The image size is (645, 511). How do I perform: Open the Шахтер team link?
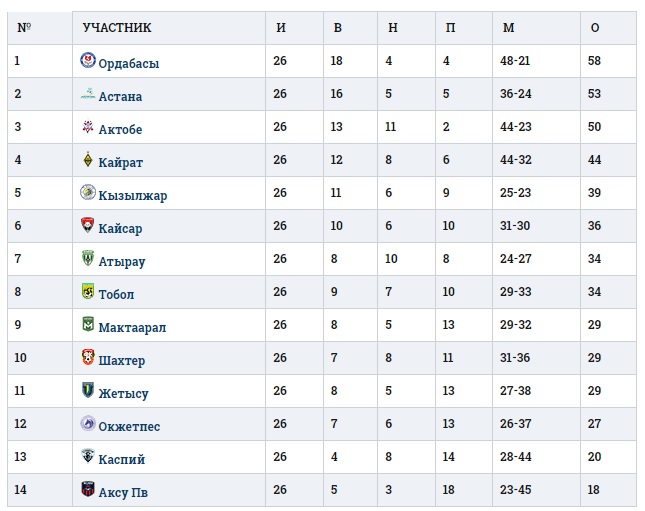[x=122, y=360]
